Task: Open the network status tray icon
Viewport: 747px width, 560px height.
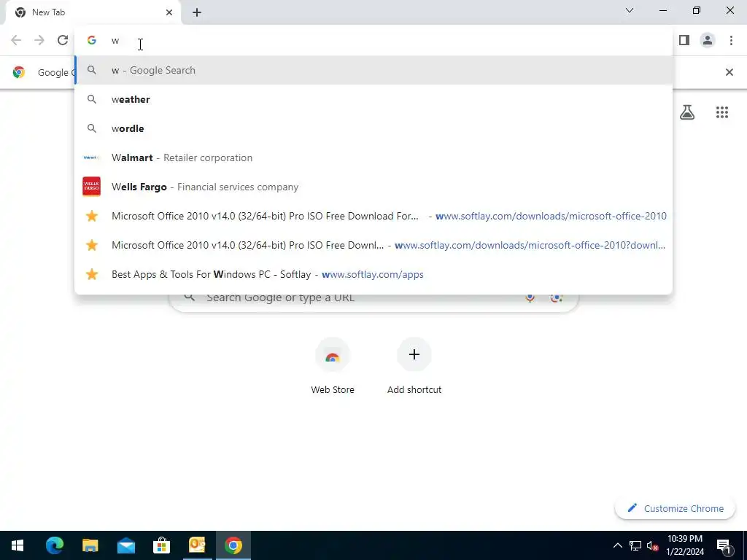Action: pos(635,545)
